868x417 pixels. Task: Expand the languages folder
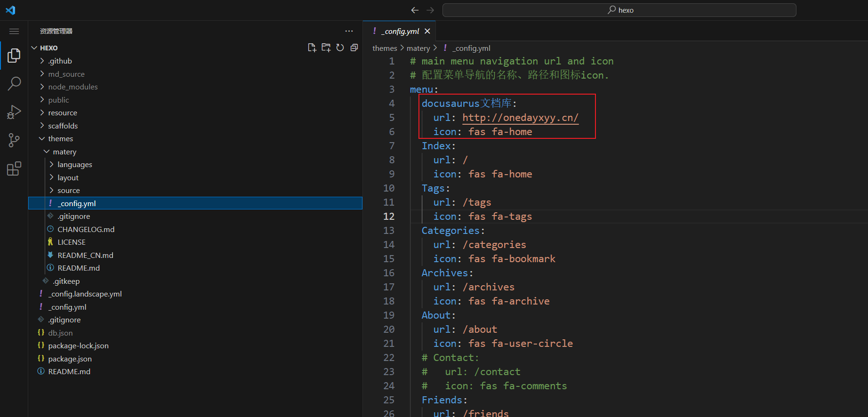click(195, 164)
